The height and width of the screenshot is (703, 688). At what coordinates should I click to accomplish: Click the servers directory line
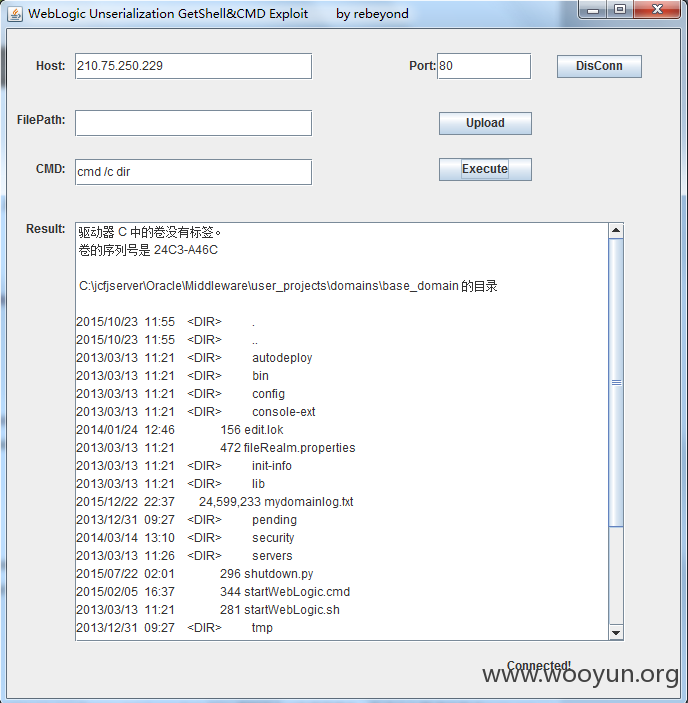[x=184, y=555]
